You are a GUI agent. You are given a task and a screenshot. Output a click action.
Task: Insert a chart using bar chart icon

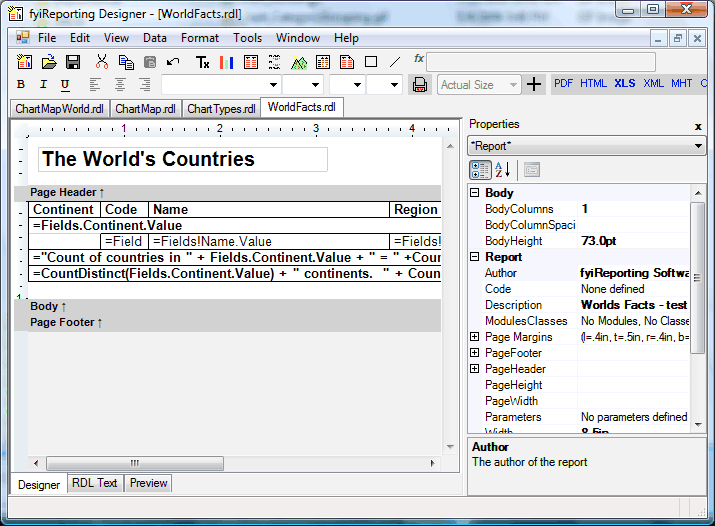[227, 62]
